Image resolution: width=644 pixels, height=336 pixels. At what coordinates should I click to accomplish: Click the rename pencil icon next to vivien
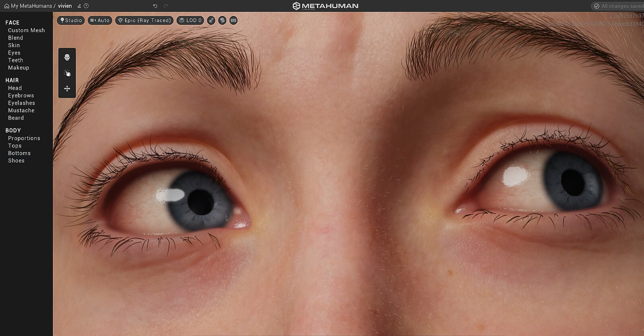click(79, 6)
